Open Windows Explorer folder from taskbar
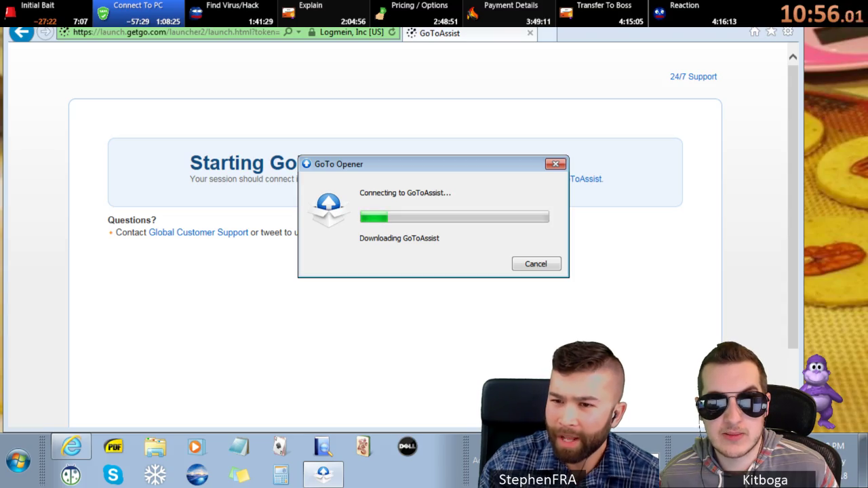Screen dimensions: 868x488 pos(155,447)
